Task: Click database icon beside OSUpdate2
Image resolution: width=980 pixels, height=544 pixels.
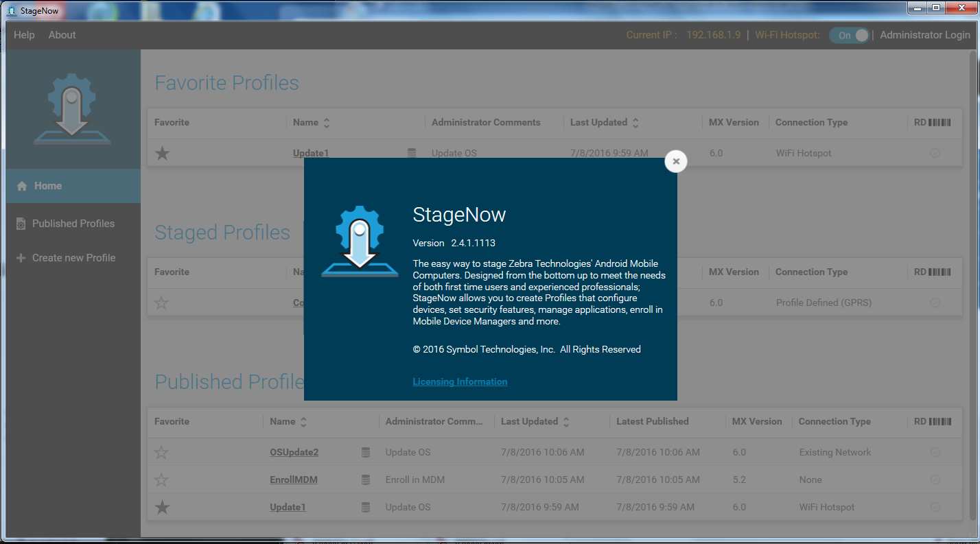Action: (366, 452)
